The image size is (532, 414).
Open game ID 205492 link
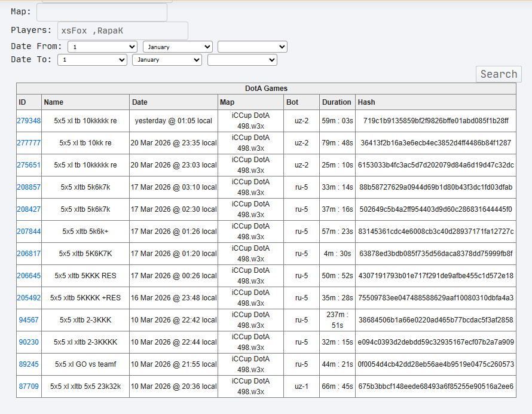pyautogui.click(x=29, y=298)
